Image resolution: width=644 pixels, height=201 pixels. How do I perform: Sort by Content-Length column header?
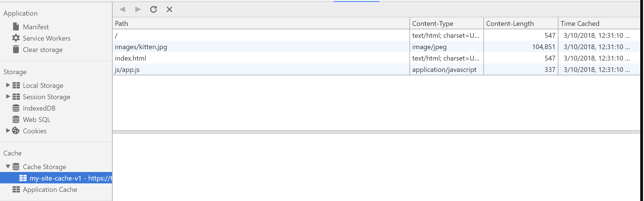(521, 23)
